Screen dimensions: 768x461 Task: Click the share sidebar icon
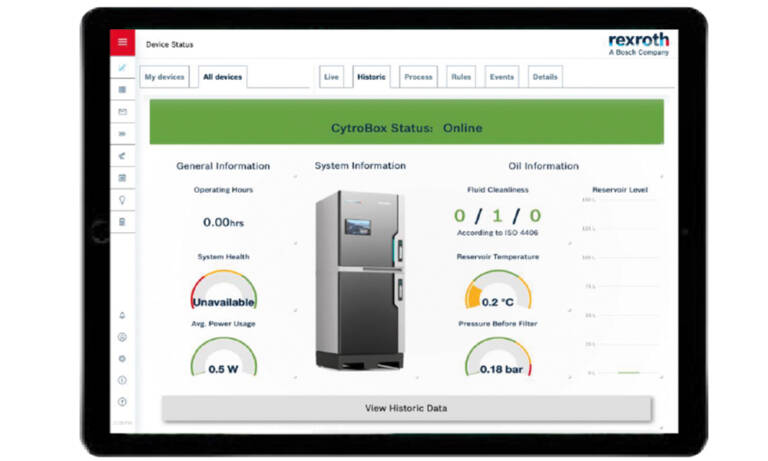point(122,156)
